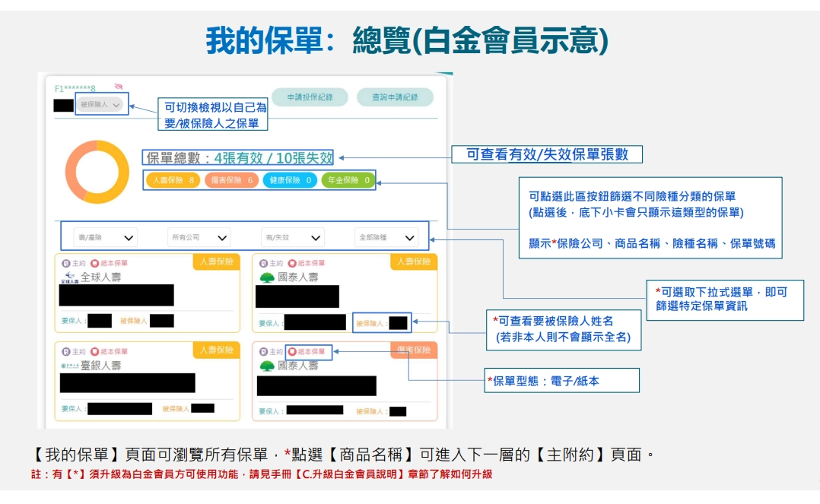Screen dimensions: 820x504
Task: Click the 全球人壽 company logo
Action: click(69, 277)
